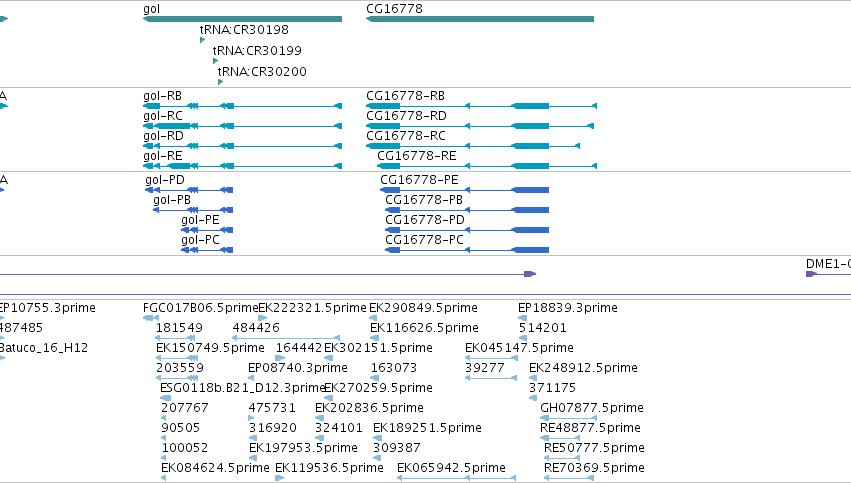Click the 181549 feature label
Viewport: 851px width, 483px height.
[x=179, y=328]
